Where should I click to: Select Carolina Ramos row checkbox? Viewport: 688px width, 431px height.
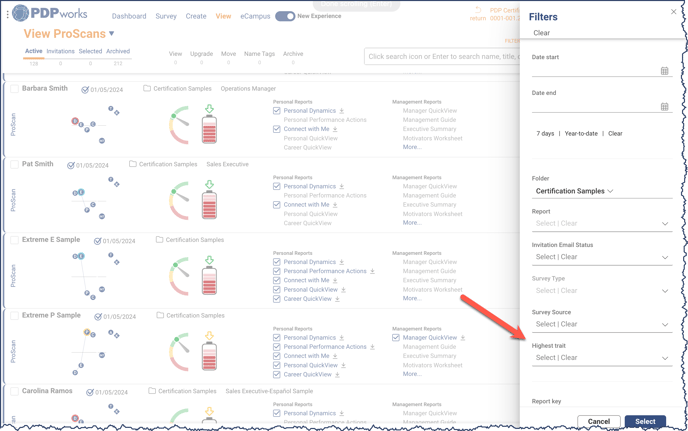coord(14,391)
